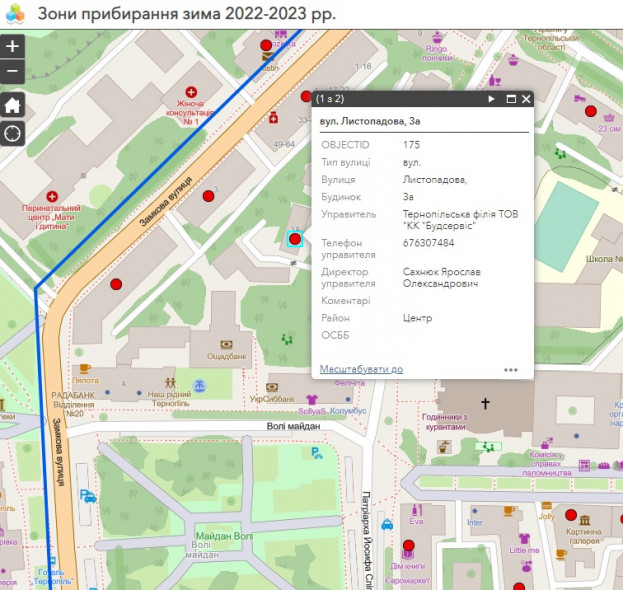Select the highlighted building marker 3A
The height and width of the screenshot is (590, 623).
pos(295,238)
